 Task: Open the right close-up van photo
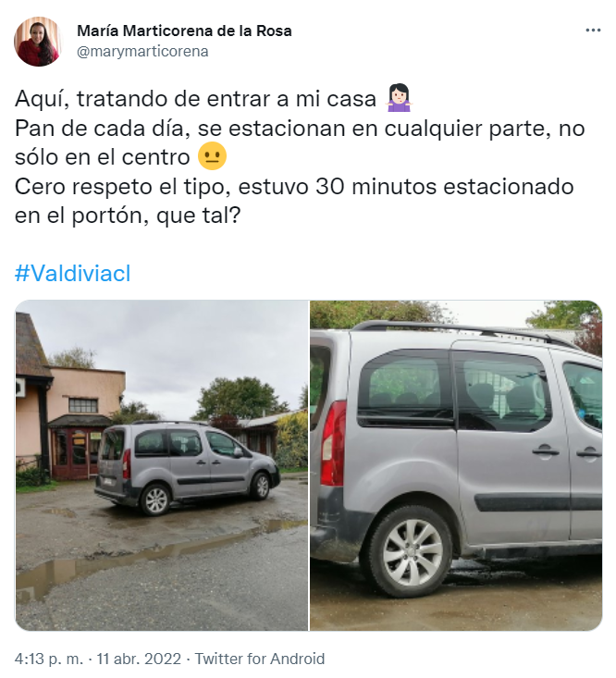[456, 465]
